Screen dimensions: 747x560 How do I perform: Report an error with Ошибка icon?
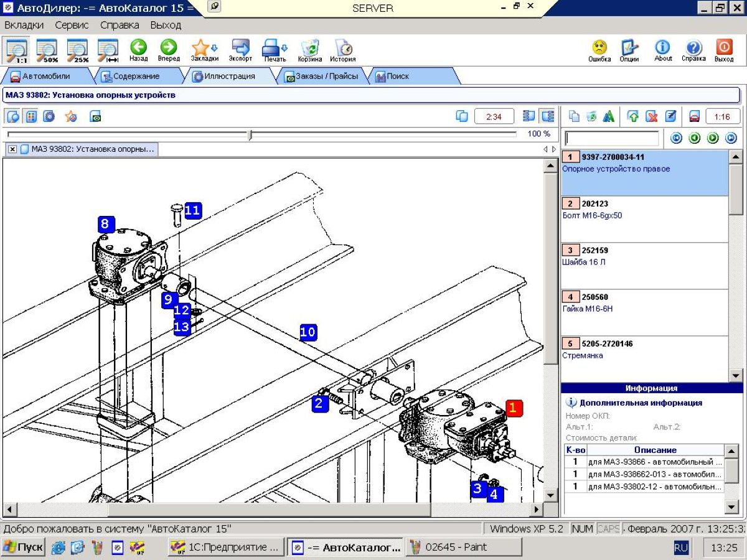point(599,50)
